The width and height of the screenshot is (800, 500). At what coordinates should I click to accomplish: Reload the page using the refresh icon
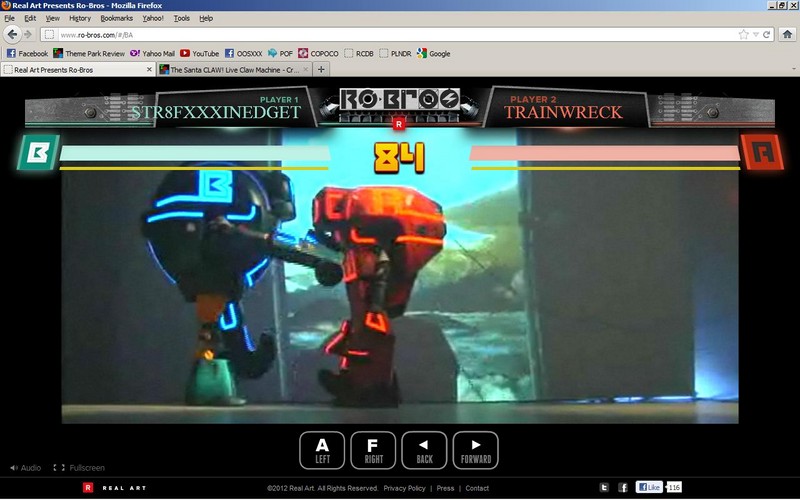click(x=766, y=35)
